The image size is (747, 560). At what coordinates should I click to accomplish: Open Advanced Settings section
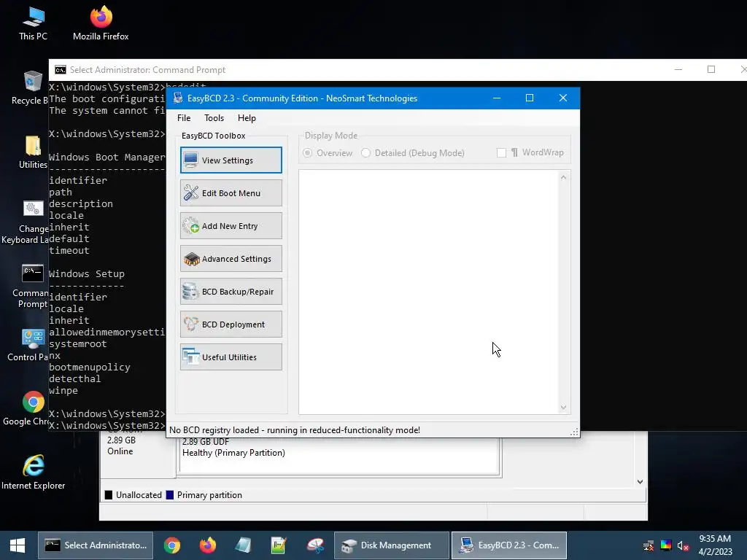coord(231,259)
